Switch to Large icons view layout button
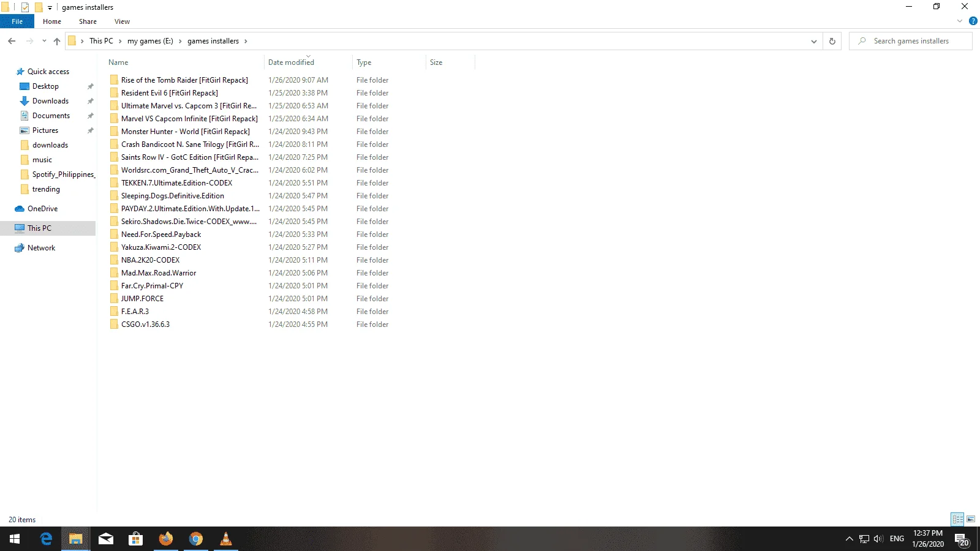Image resolution: width=980 pixels, height=551 pixels. click(971, 519)
